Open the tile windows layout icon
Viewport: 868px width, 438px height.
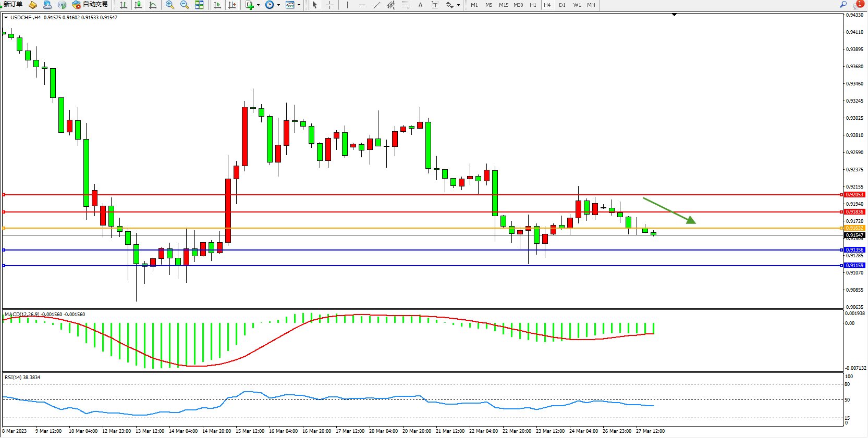tap(199, 5)
